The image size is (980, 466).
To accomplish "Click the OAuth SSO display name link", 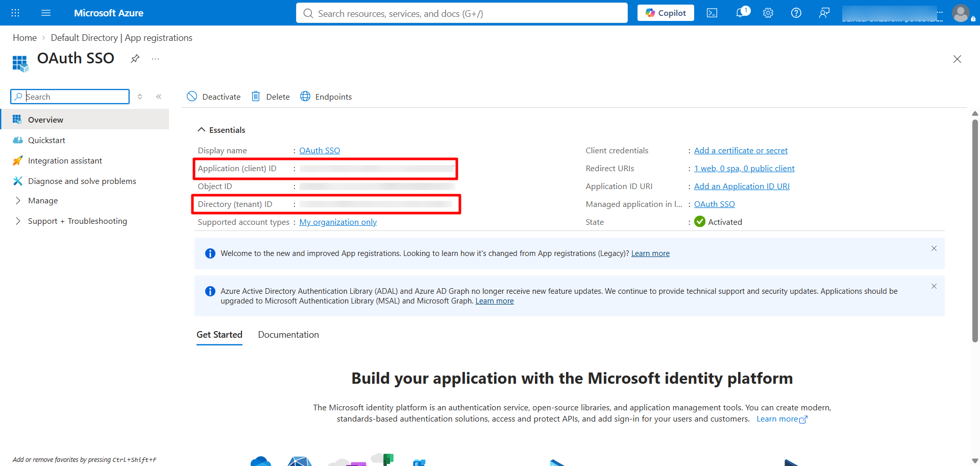I will pyautogui.click(x=320, y=150).
